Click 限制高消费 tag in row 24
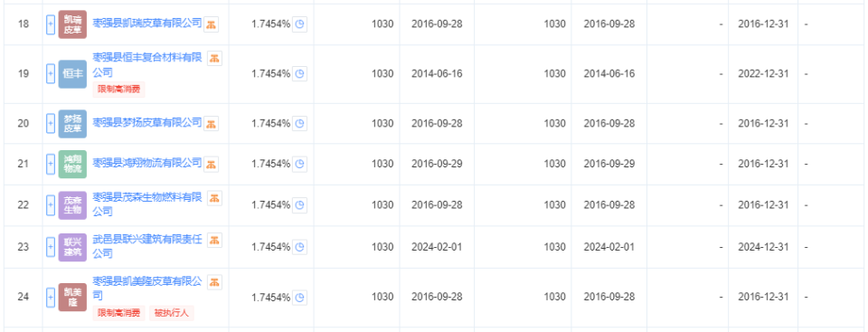Viewport: 868px width, 332px height. click(118, 313)
